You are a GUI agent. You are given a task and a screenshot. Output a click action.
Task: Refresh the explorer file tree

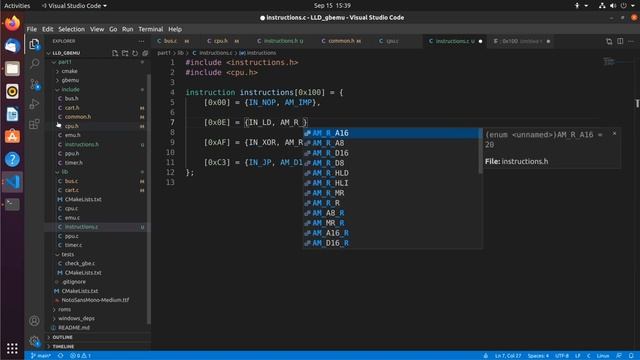tap(135, 53)
